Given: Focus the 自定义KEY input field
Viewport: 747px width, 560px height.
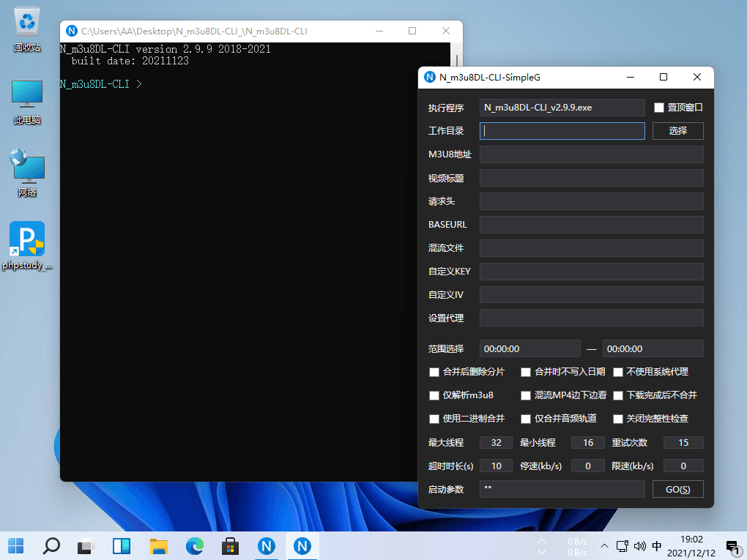Looking at the screenshot, I should [591, 271].
